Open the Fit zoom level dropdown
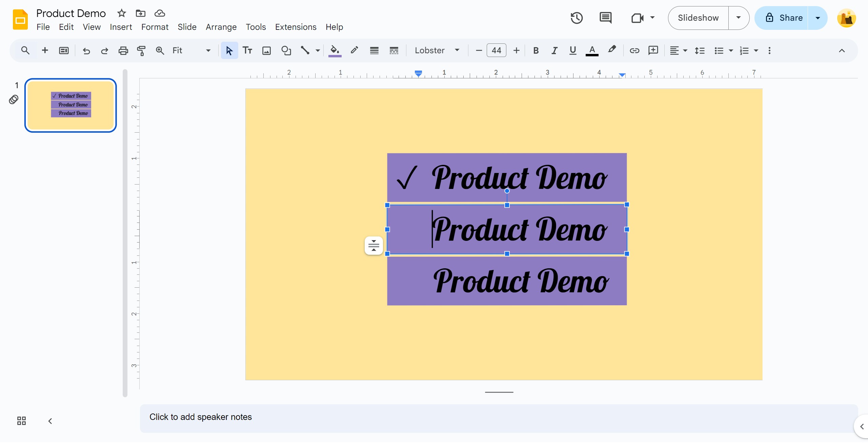Image resolution: width=868 pixels, height=443 pixels. [x=191, y=51]
